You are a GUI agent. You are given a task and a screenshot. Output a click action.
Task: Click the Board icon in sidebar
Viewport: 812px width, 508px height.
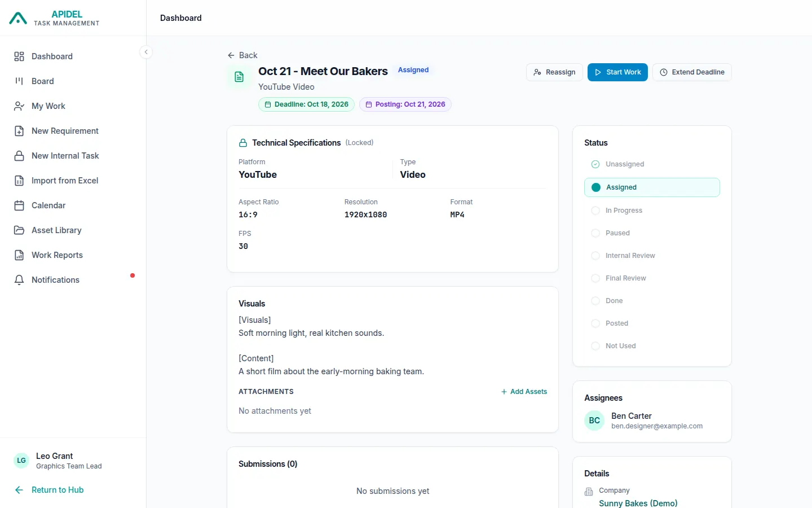coord(19,81)
